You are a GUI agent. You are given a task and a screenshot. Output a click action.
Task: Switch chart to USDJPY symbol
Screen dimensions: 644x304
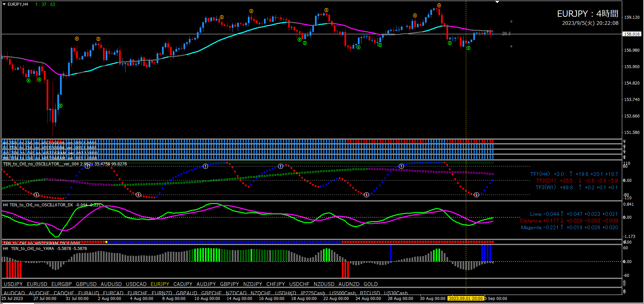[x=13, y=284]
